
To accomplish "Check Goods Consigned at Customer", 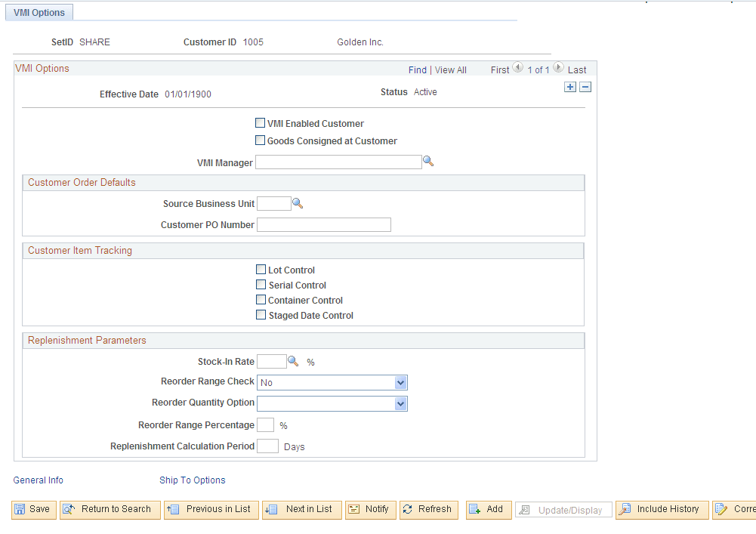I will pyautogui.click(x=261, y=140).
